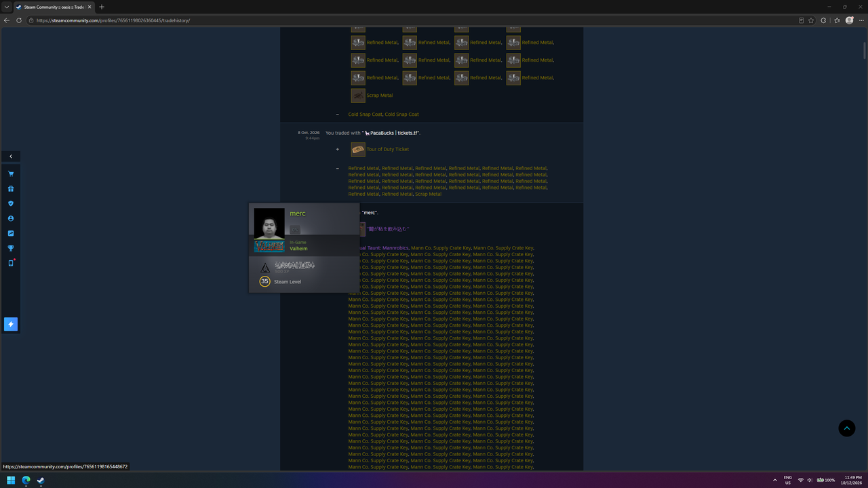The image size is (868, 488).
Task: Click the scroll-to-top circular arrow button
Action: coord(847,428)
